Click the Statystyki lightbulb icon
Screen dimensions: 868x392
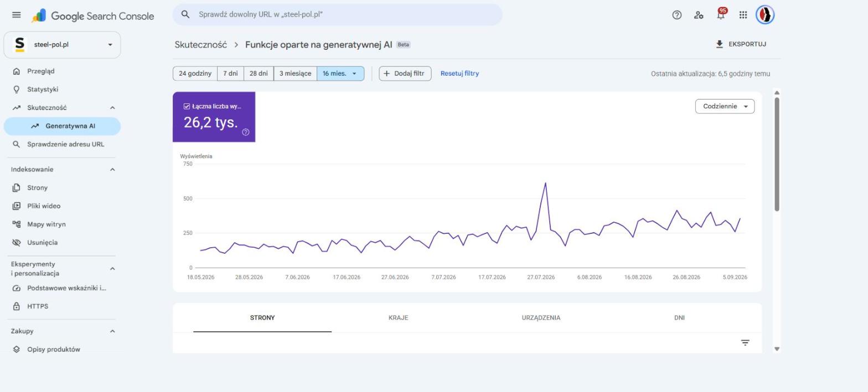click(x=17, y=90)
